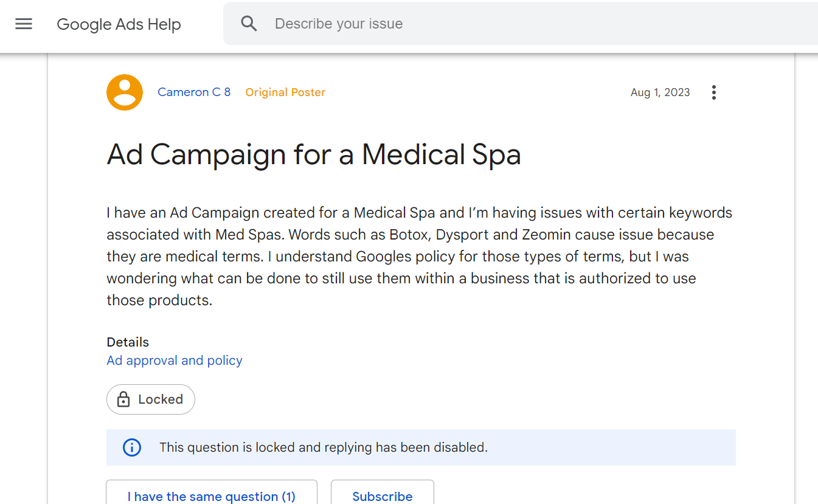818x504 pixels.
Task: Click the orange person silhouette icon
Action: pos(124,92)
